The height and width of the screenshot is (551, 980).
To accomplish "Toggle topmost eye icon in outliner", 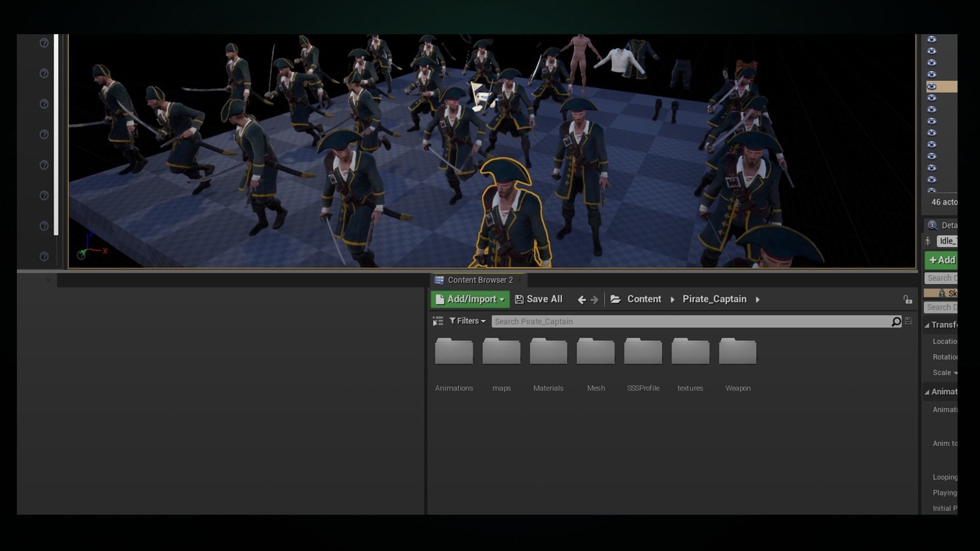I will point(932,39).
